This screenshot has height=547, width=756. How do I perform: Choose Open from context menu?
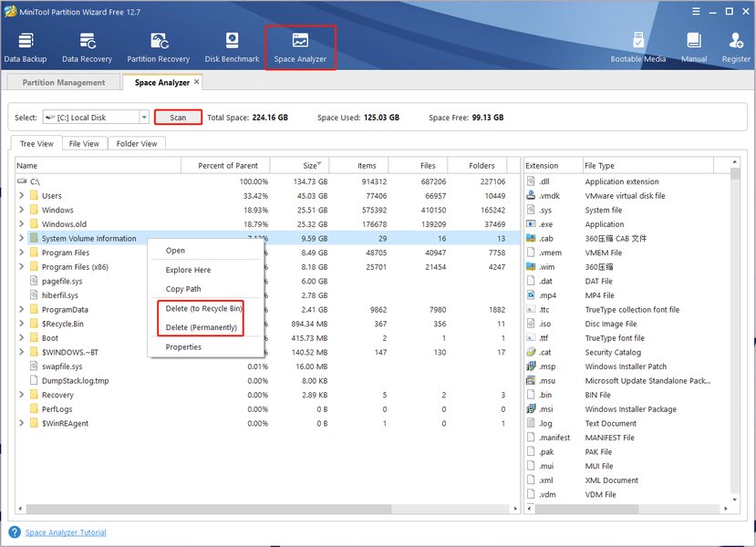point(206,251)
